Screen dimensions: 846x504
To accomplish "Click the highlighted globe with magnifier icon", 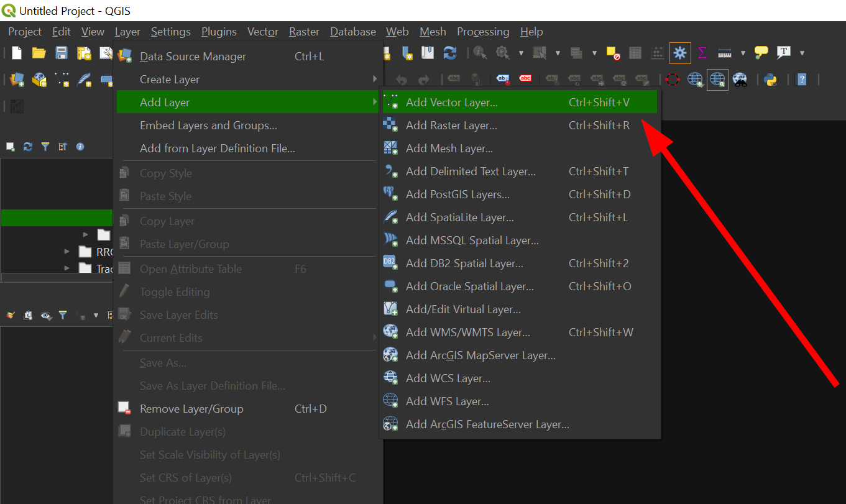I will point(717,80).
